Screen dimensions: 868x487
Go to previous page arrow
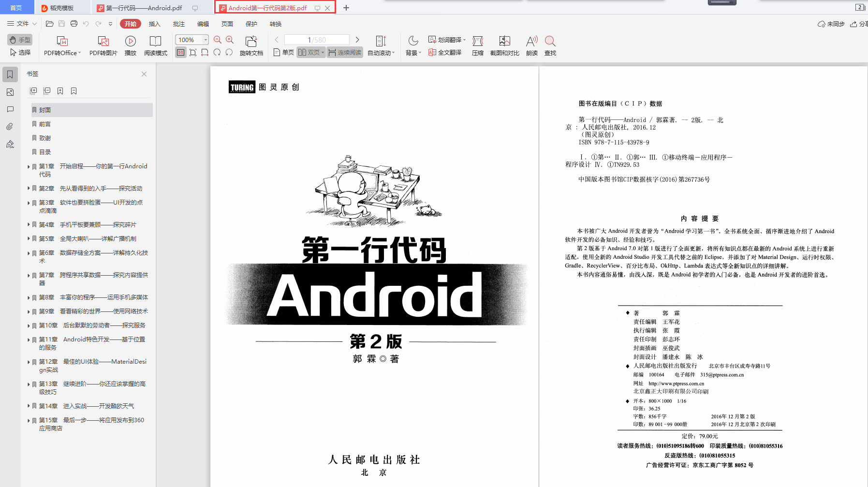click(x=277, y=40)
